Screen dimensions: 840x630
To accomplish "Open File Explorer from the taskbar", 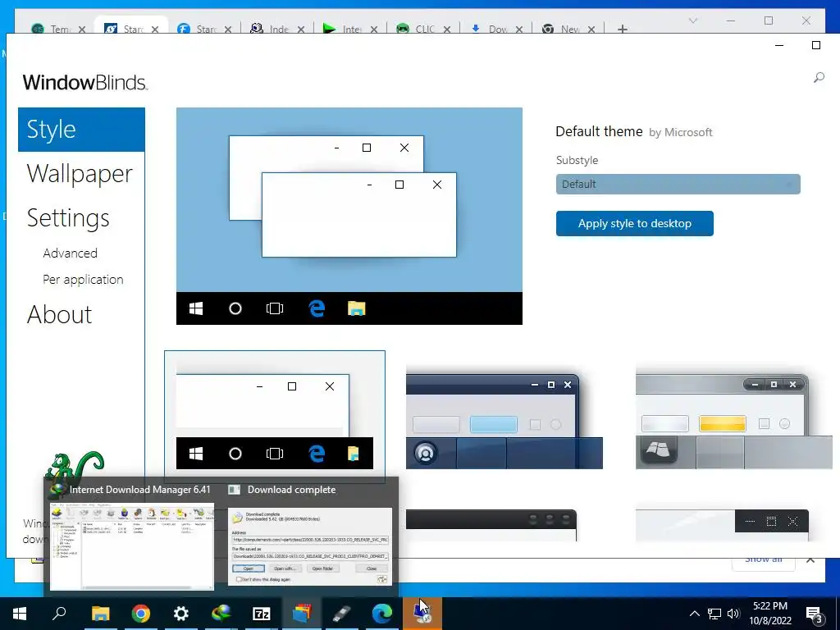I will click(100, 614).
